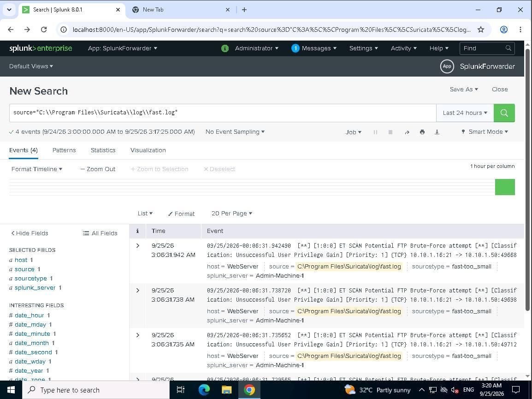Export search results with download icon
The height and width of the screenshot is (399, 532).
[x=437, y=132]
